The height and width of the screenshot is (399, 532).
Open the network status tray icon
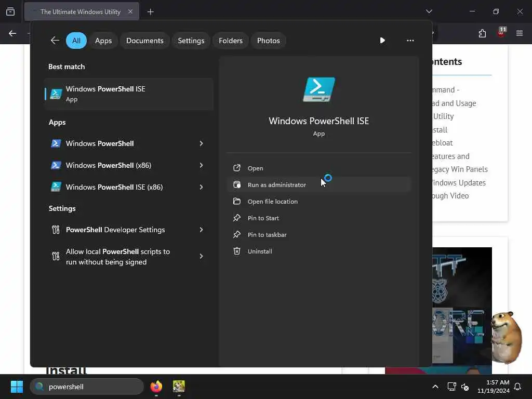451,387
